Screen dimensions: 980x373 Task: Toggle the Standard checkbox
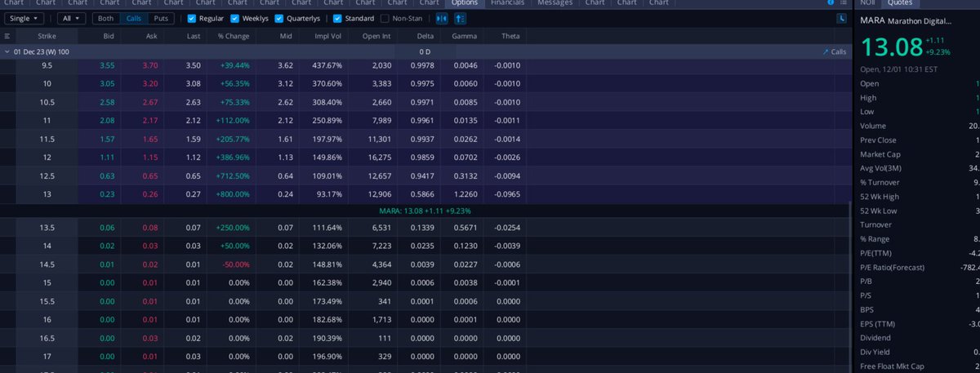[x=337, y=18]
